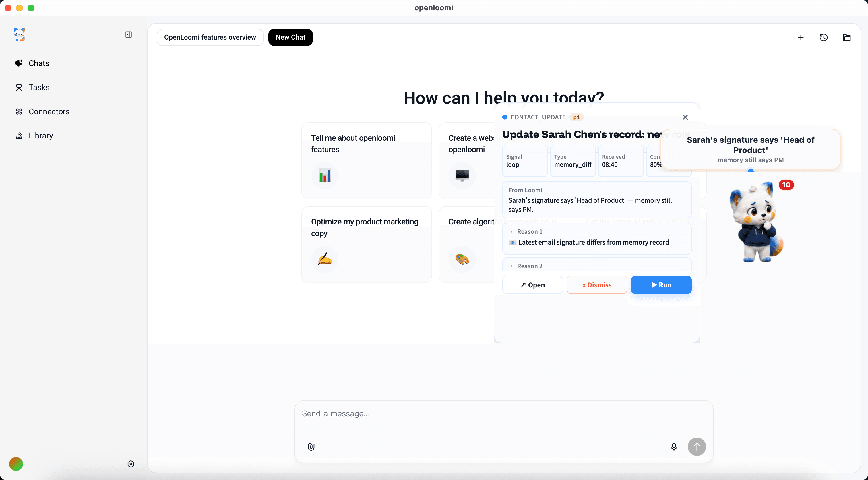
Task: Open Connectors in the sidebar
Action: [42, 112]
